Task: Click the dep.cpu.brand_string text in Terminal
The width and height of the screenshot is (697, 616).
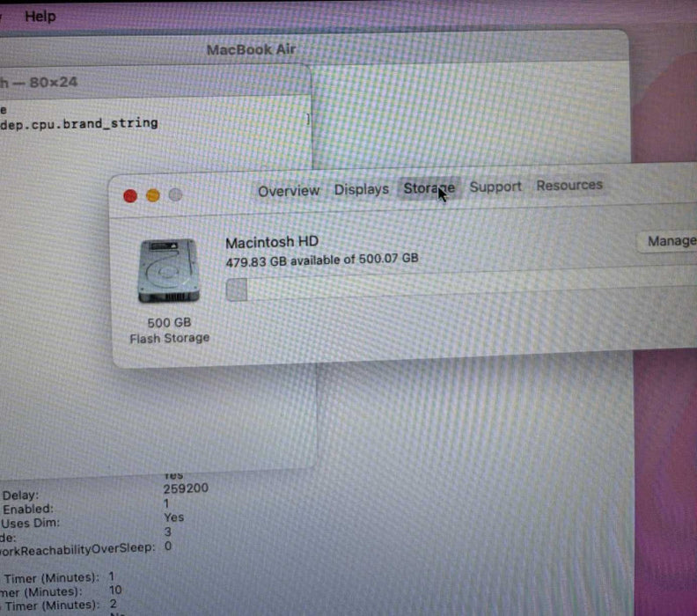Action: pyautogui.click(x=79, y=123)
